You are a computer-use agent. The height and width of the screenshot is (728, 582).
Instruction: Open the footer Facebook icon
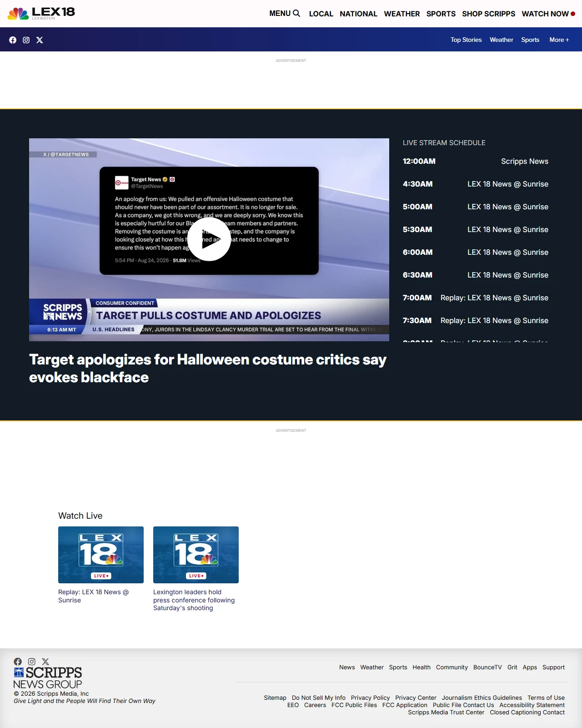point(18,662)
